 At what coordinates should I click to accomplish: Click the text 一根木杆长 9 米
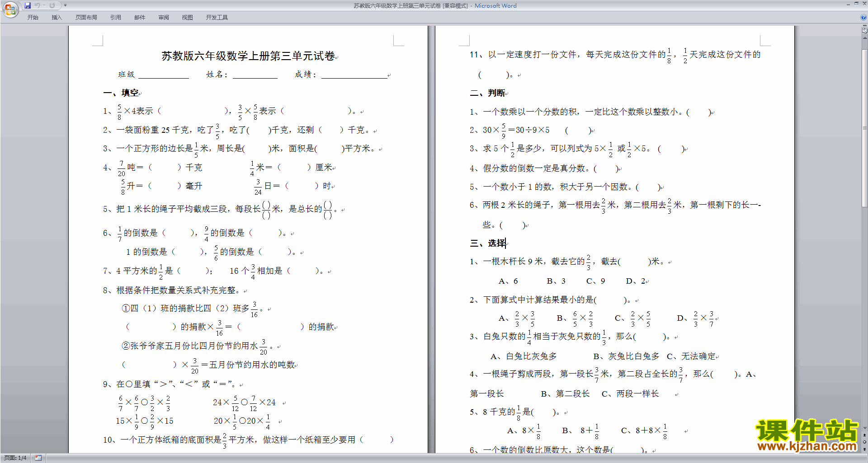coord(513,262)
